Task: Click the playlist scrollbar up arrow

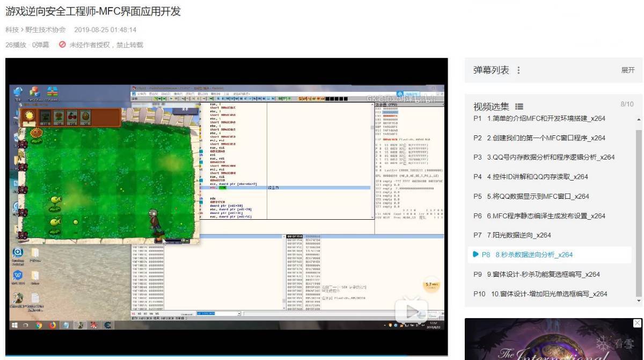Action: (639, 120)
